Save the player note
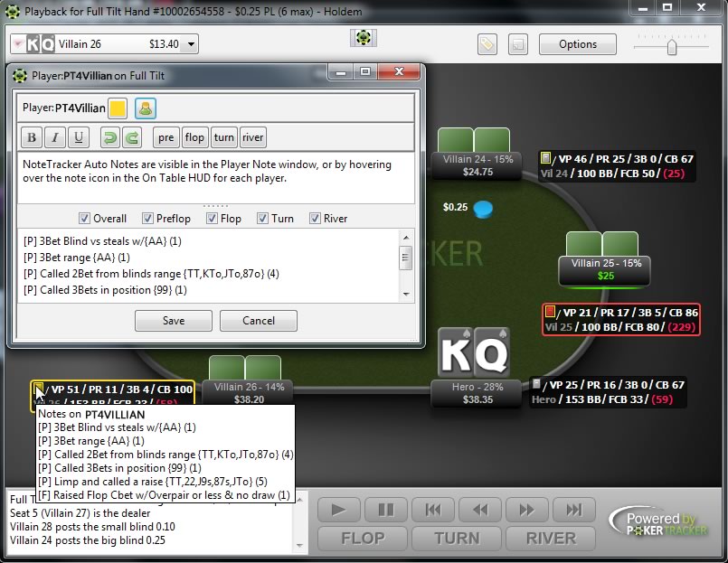 [174, 321]
